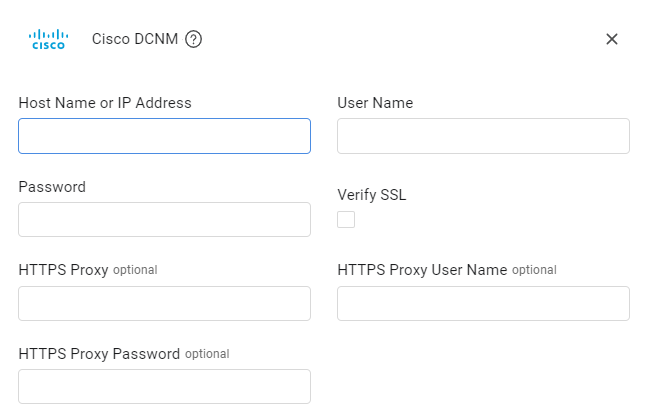Enable the Verify SSL checkbox
This screenshot has height=415, width=651.
tap(346, 220)
